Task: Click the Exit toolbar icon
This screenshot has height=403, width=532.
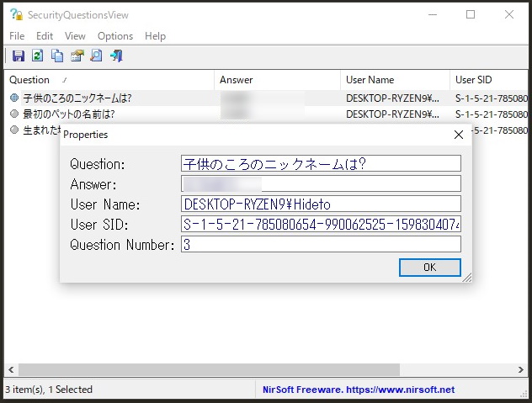Action: click(116, 56)
